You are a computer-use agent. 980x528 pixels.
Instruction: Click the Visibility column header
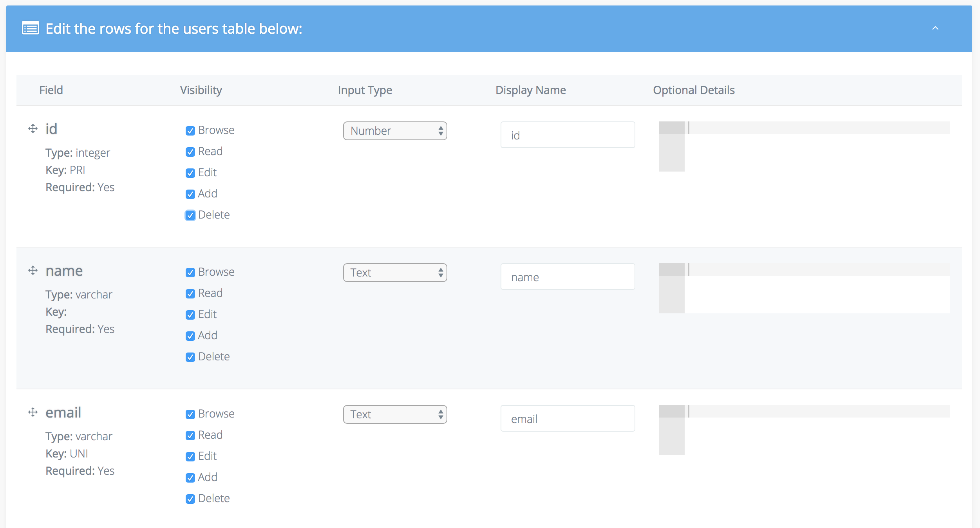pyautogui.click(x=201, y=90)
